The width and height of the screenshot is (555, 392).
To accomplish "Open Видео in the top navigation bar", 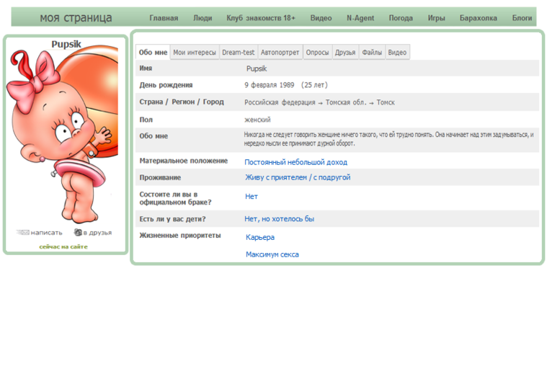I will 321,18.
